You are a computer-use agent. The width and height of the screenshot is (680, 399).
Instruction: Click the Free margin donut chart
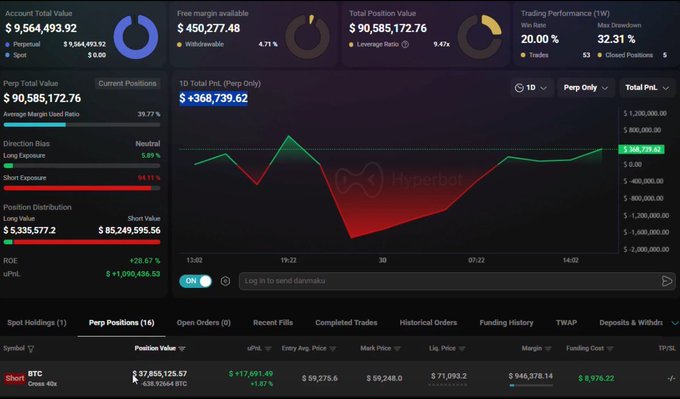(307, 37)
